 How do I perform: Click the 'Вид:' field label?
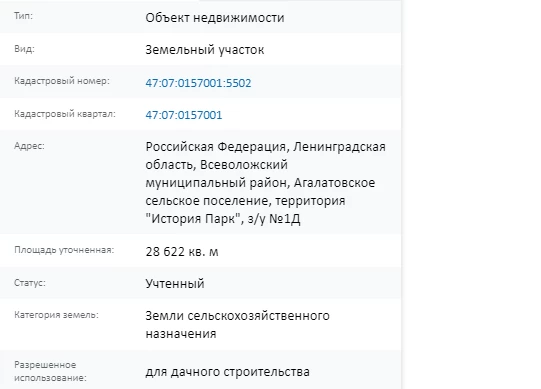tap(24, 49)
